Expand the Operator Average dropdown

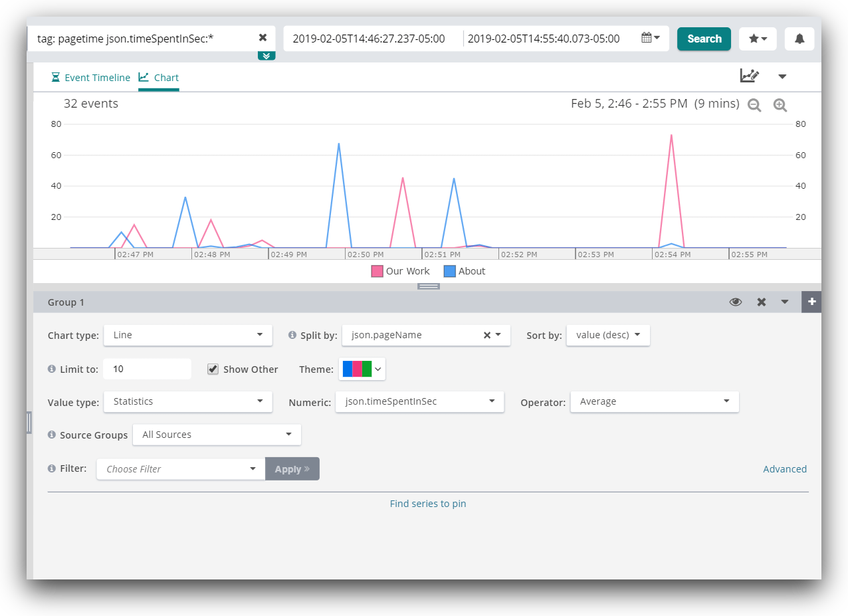[655, 401]
